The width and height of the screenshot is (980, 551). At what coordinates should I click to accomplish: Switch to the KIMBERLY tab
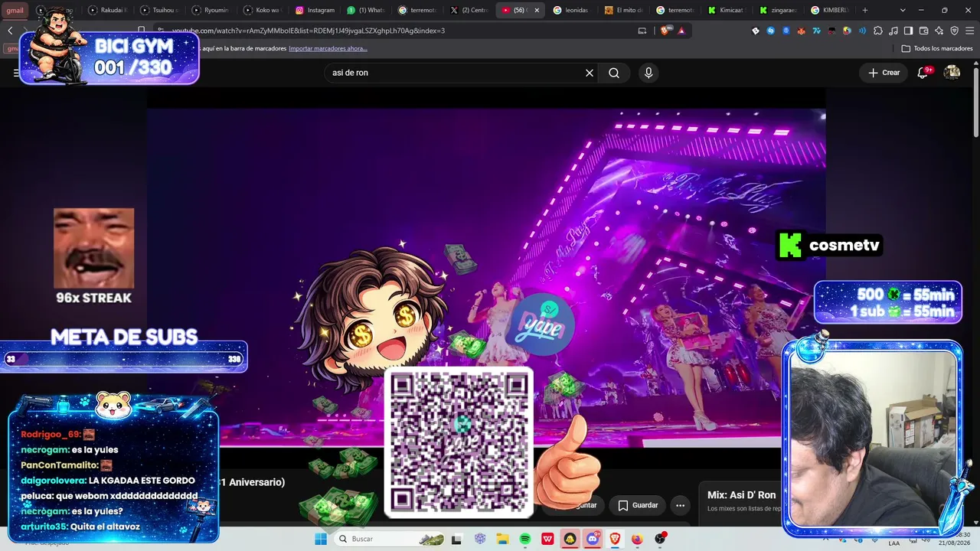(x=831, y=10)
